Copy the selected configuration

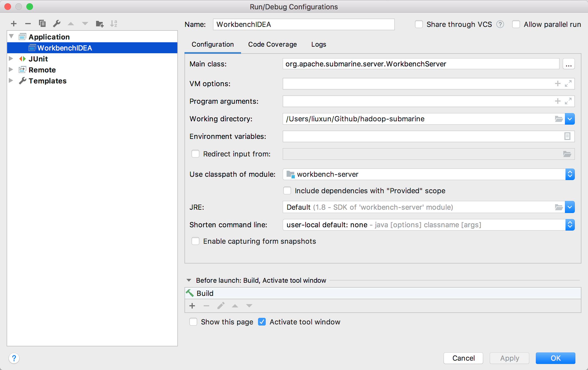(42, 24)
